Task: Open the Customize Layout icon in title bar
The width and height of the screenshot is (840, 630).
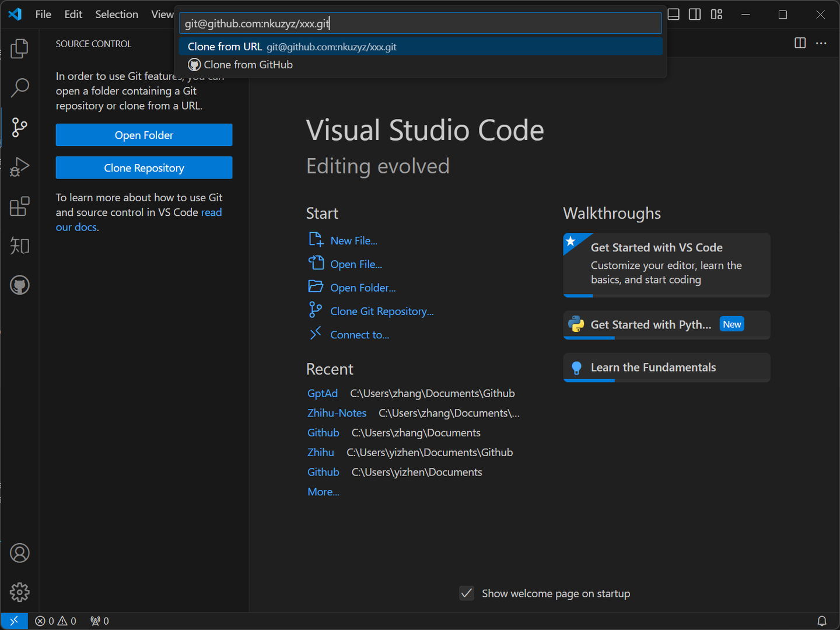Action: point(716,14)
